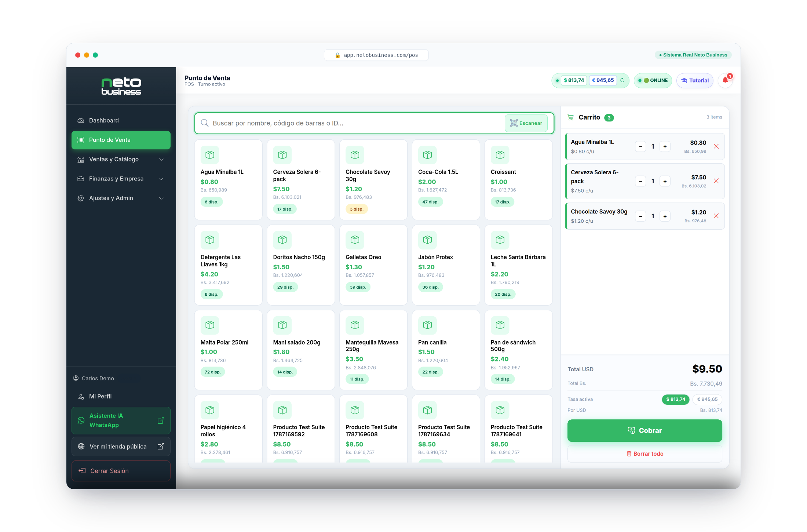
Task: Click the green cart count badge
Action: pos(609,118)
